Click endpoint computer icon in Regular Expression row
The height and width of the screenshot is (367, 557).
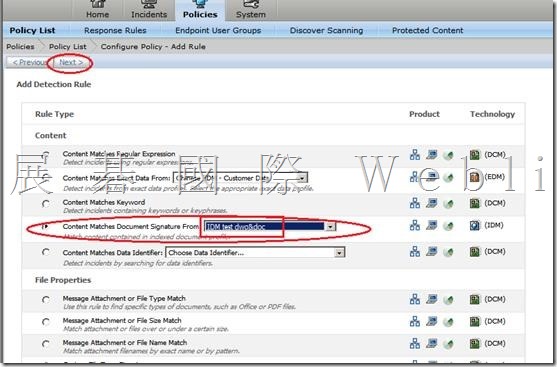click(x=432, y=155)
